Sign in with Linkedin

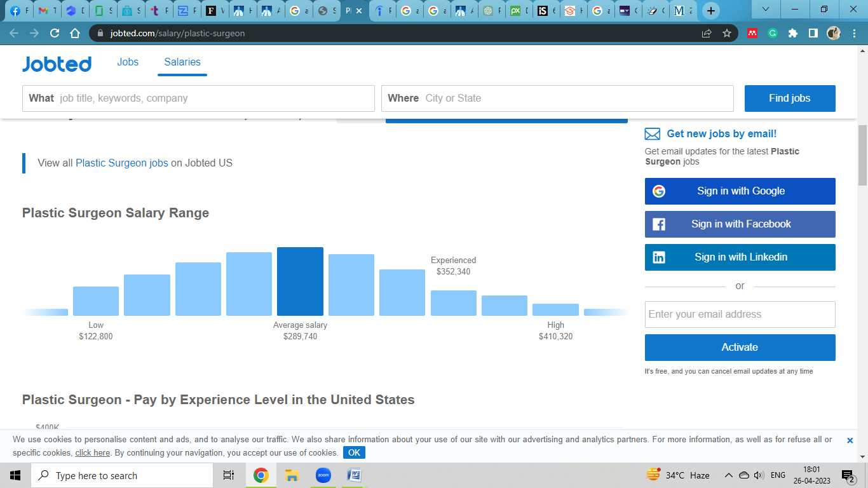pyautogui.click(x=740, y=257)
